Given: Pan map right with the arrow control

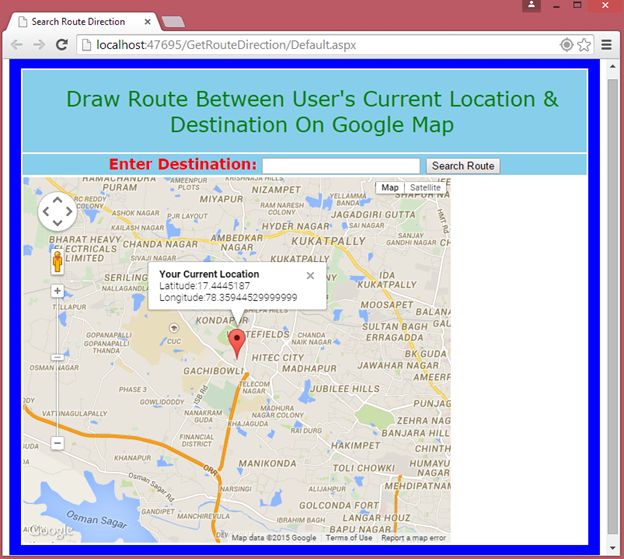Looking at the screenshot, I should point(69,211).
